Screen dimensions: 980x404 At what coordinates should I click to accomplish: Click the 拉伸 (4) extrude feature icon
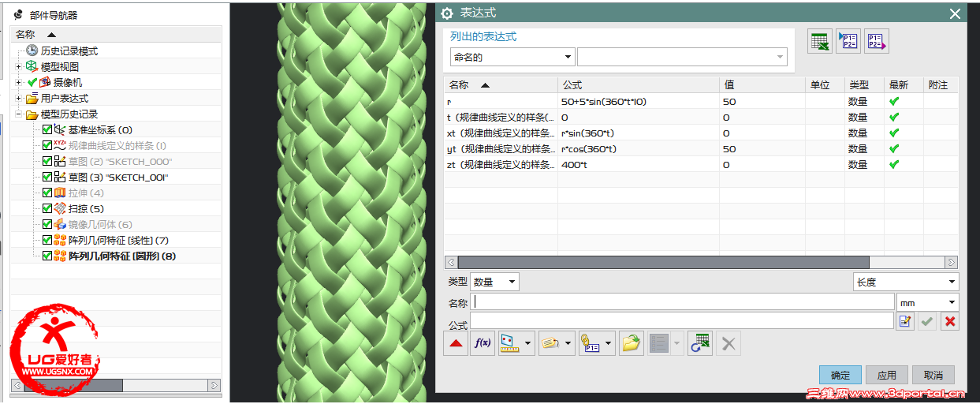60,193
